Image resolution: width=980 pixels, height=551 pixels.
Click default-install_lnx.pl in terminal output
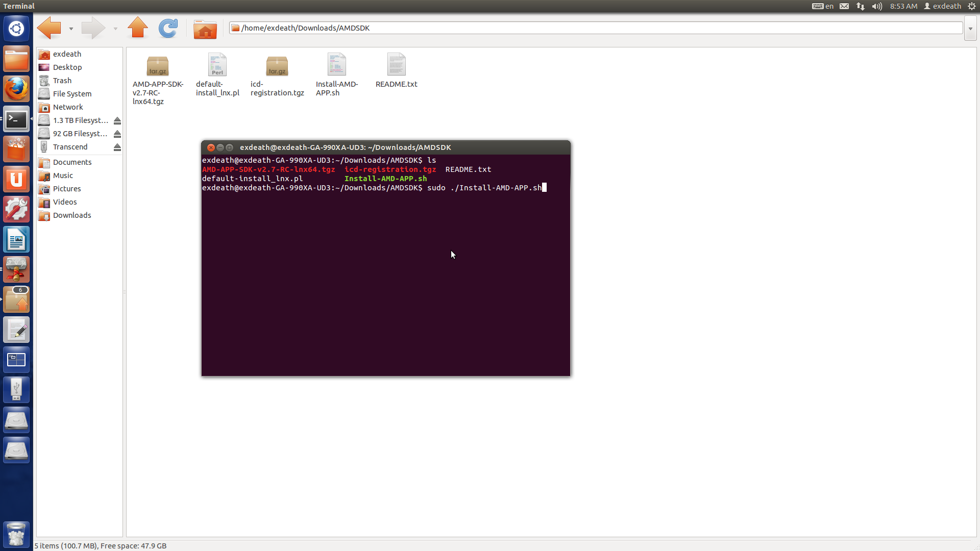coord(252,179)
